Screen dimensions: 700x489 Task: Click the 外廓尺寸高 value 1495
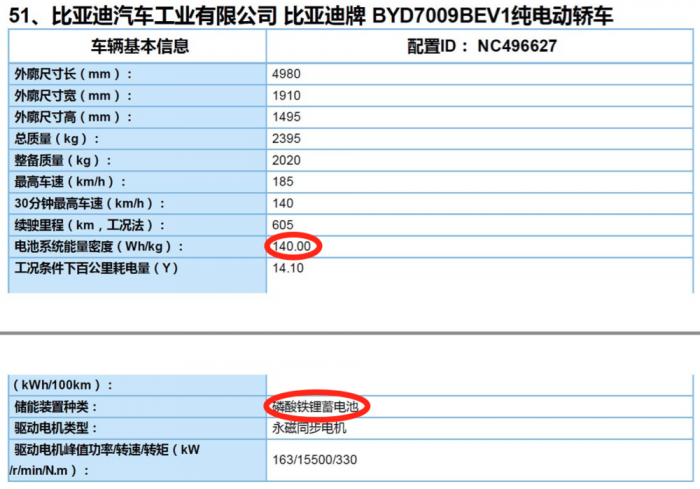point(286,117)
